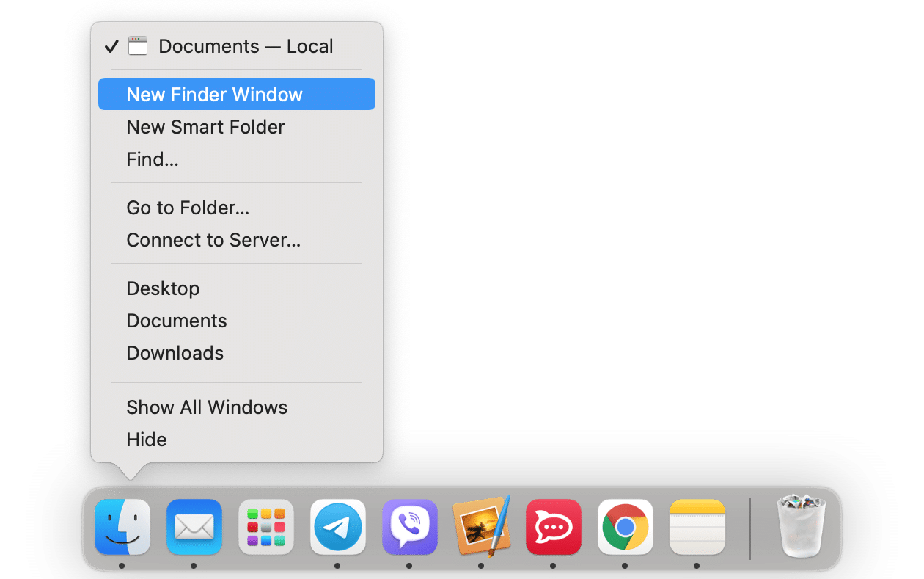Open the Trash in the dock
924x579 pixels.
pyautogui.click(x=801, y=525)
